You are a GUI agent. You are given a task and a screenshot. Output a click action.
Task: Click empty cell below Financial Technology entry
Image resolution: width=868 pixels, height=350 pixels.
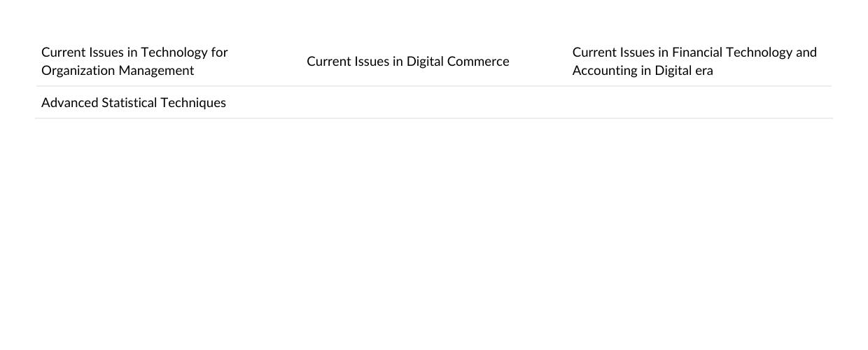point(699,103)
